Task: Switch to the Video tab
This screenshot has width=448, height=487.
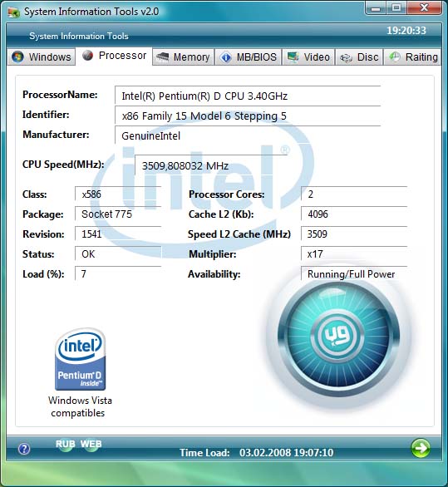Action: pyautogui.click(x=308, y=57)
